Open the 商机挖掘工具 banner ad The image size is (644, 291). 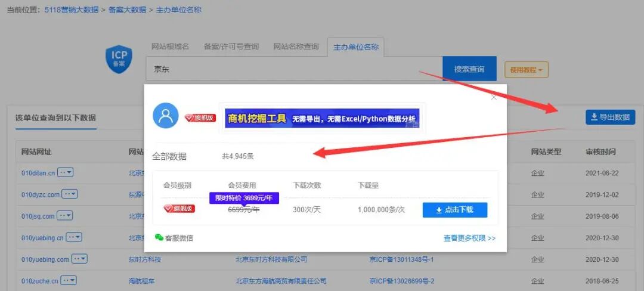point(322,119)
